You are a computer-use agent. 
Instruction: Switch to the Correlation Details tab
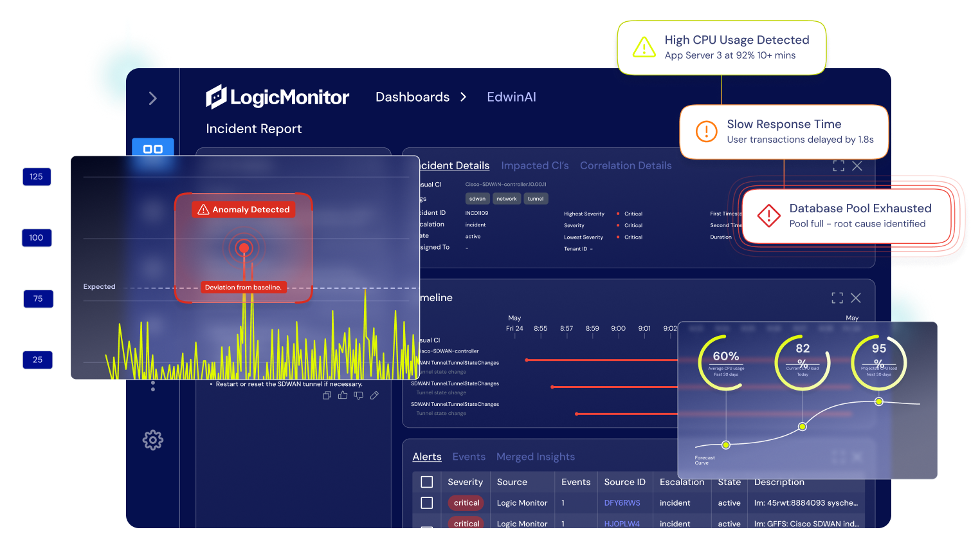(625, 165)
